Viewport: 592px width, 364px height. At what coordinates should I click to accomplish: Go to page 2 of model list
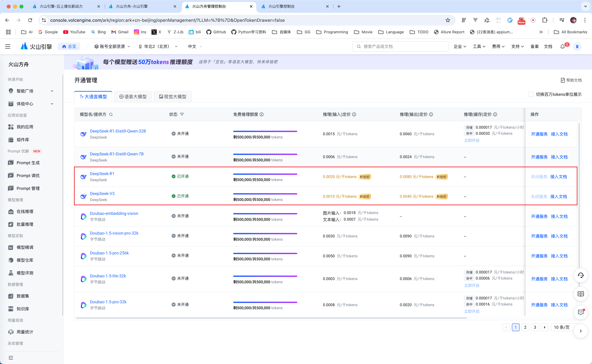(x=525, y=327)
